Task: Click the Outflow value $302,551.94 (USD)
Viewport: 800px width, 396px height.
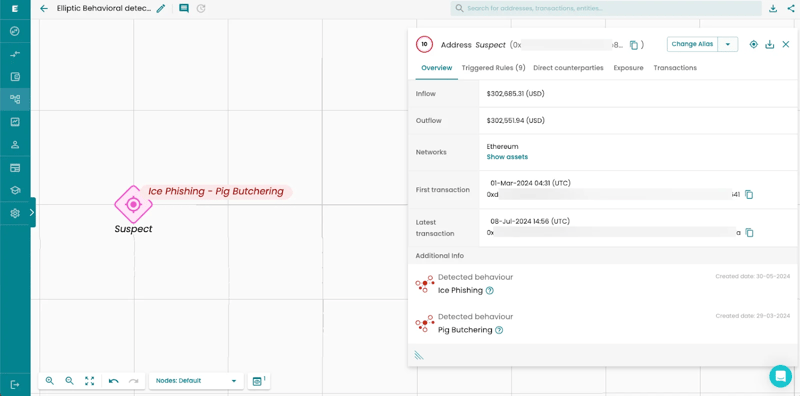Action: (515, 121)
